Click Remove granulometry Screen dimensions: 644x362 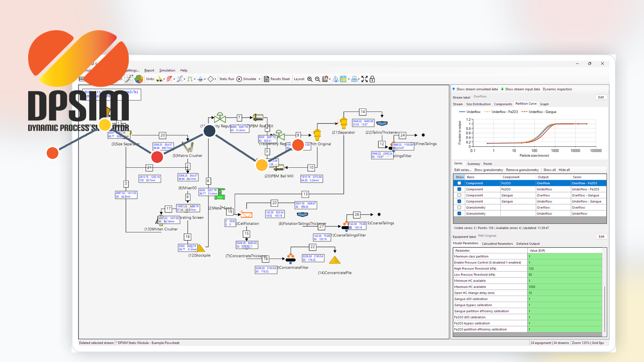[522, 170]
